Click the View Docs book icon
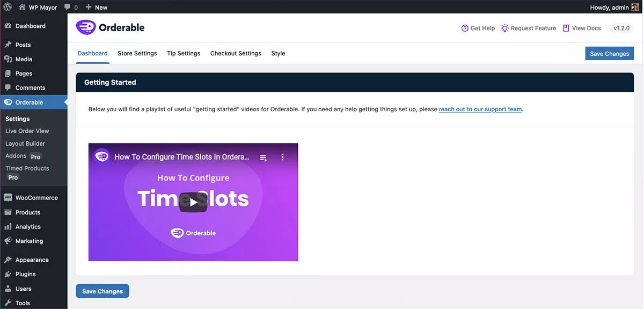 pyautogui.click(x=566, y=28)
